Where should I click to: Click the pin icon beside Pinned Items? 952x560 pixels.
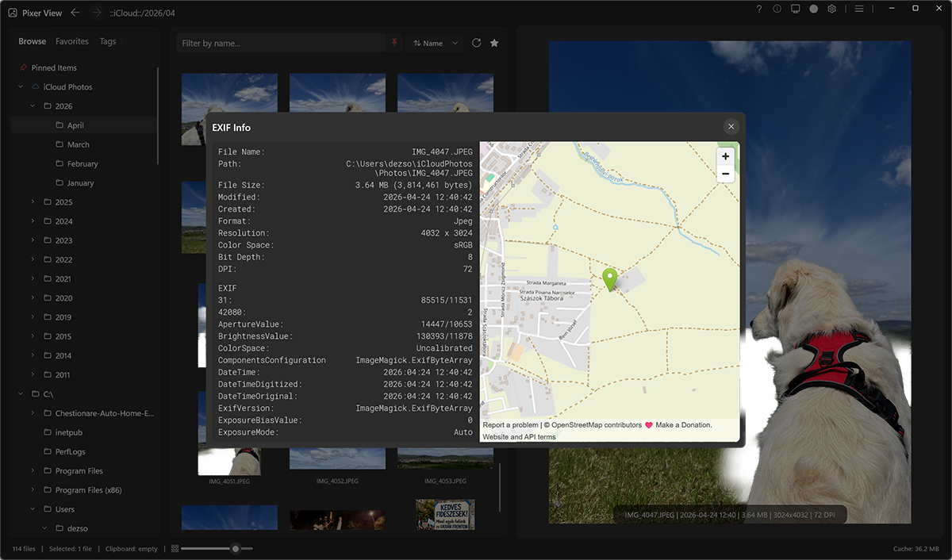(22, 67)
